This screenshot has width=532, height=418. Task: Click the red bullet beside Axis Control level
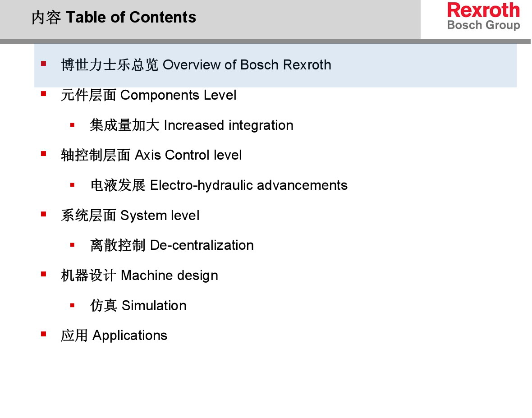[44, 154]
